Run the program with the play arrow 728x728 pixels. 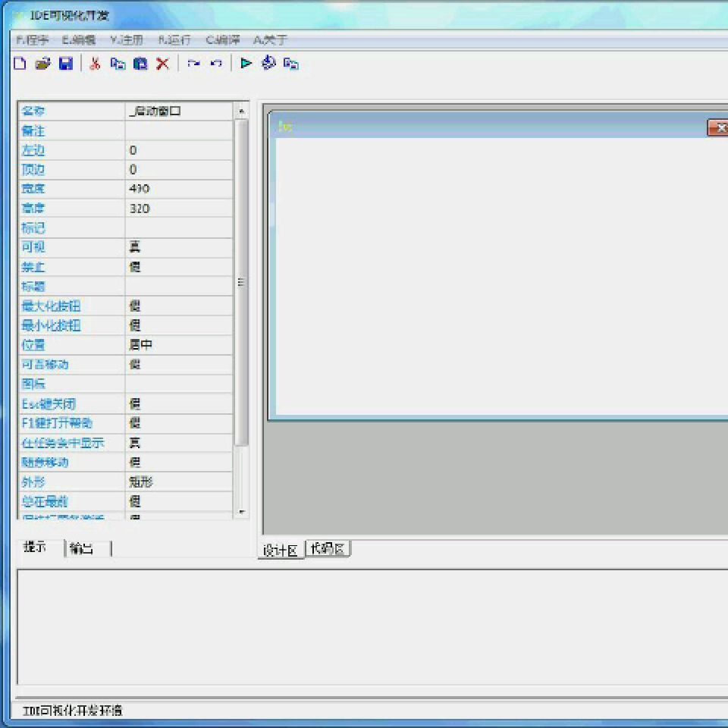(246, 63)
